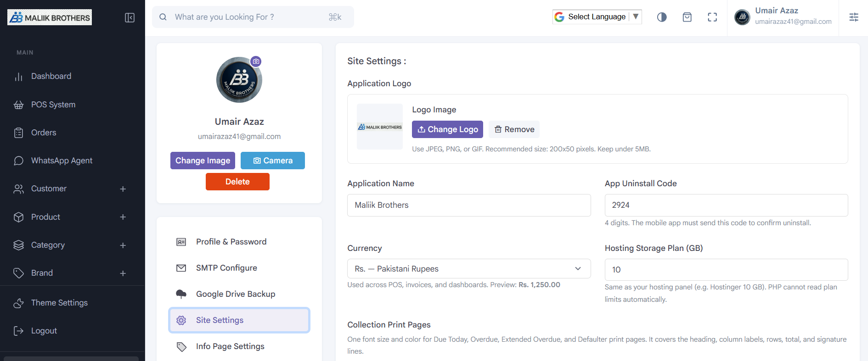This screenshot has width=868, height=361.
Task: Remove the application logo image
Action: [514, 129]
